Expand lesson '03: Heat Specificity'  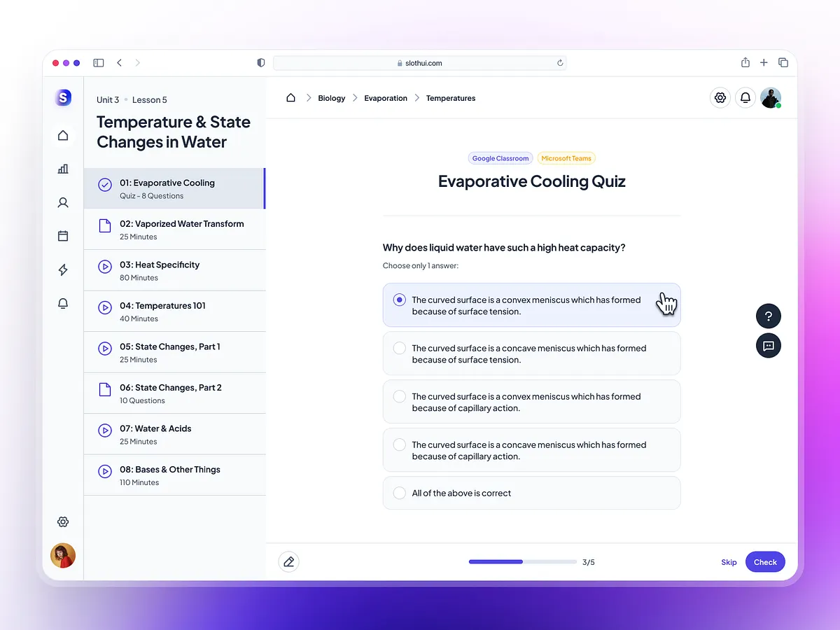pos(174,270)
